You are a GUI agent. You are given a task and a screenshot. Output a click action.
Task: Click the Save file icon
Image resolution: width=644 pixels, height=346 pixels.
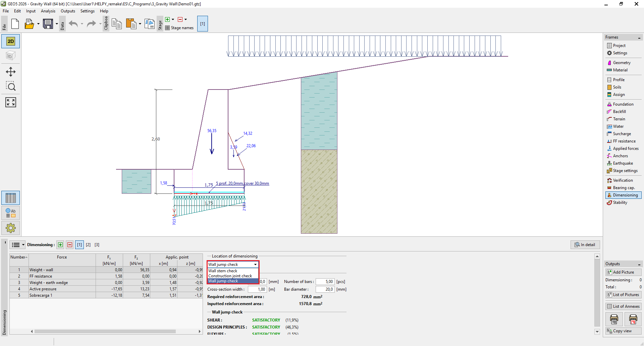(48, 24)
